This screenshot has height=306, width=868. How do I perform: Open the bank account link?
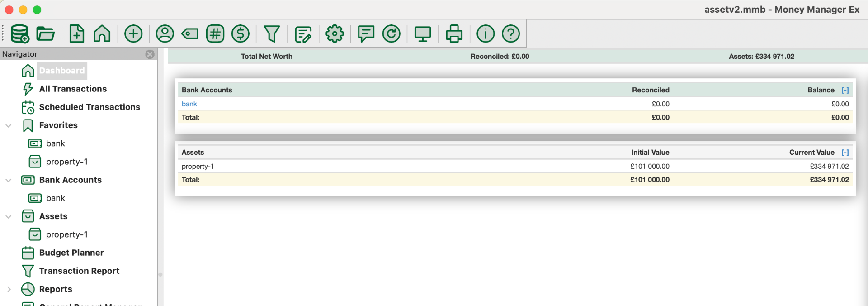[189, 104]
